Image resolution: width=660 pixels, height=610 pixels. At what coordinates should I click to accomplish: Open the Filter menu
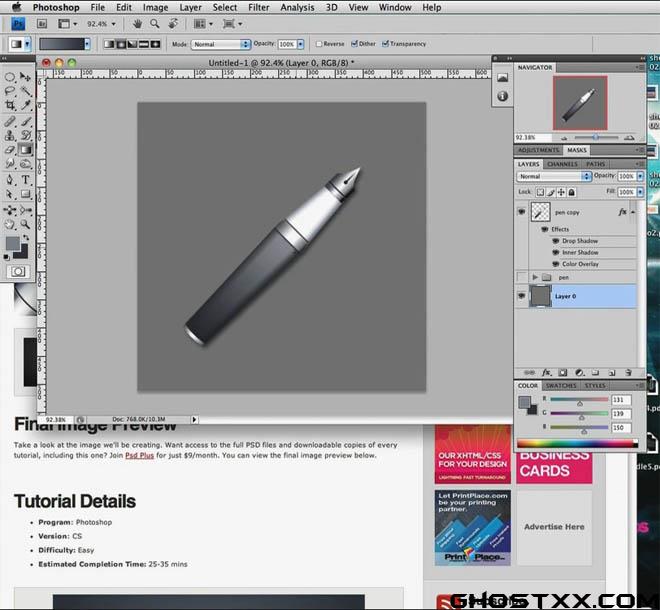[258, 8]
